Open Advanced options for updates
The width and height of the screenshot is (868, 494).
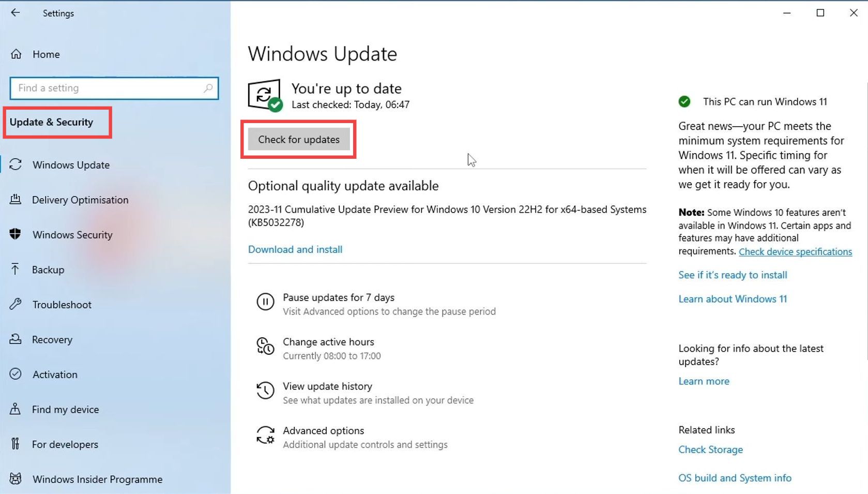[x=323, y=431]
